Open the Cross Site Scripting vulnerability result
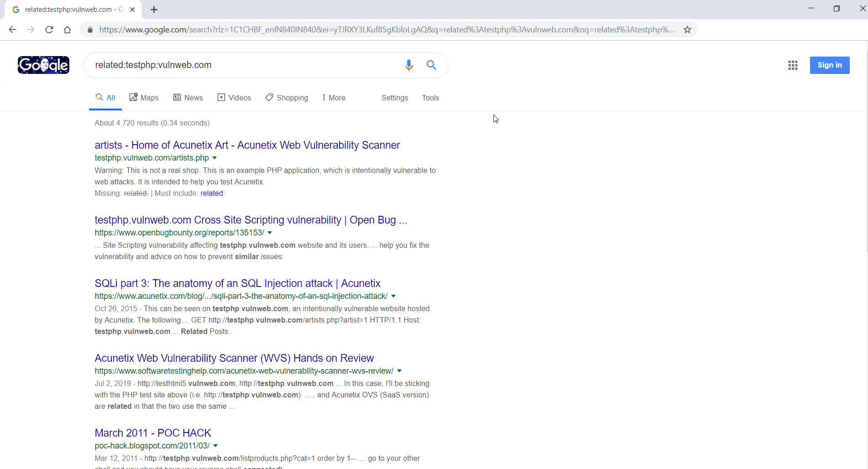Image resolution: width=868 pixels, height=469 pixels. pyautogui.click(x=251, y=220)
